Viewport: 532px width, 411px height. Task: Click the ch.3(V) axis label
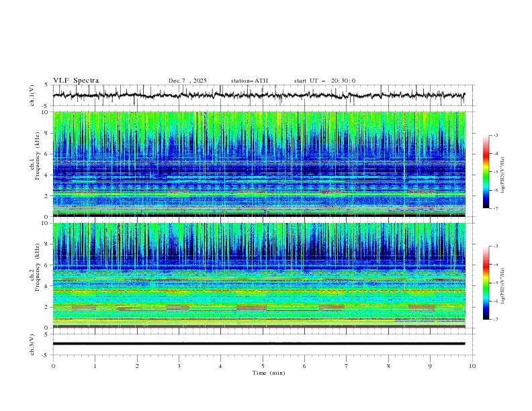click(32, 345)
